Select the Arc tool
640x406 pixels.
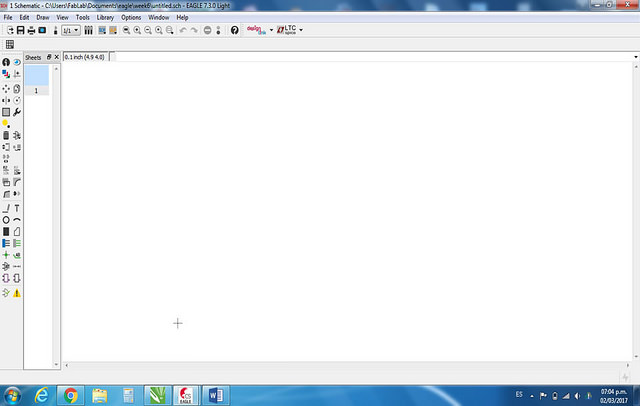[17, 220]
